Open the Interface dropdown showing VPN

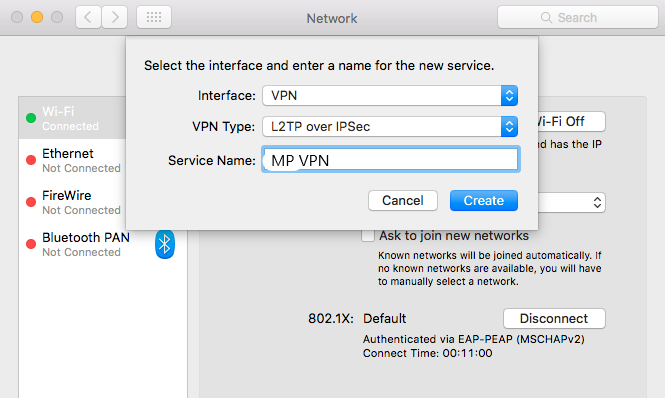pos(390,95)
